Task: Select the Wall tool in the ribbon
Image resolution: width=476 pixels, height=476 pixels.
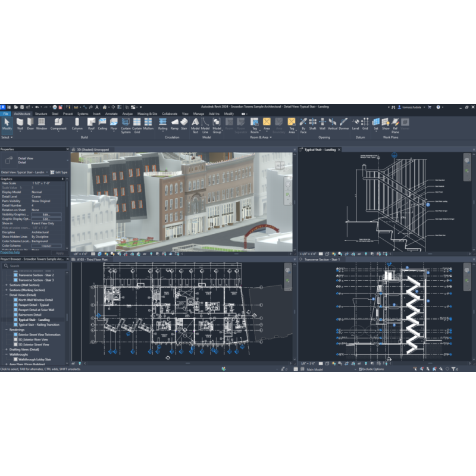Action: 20,123
